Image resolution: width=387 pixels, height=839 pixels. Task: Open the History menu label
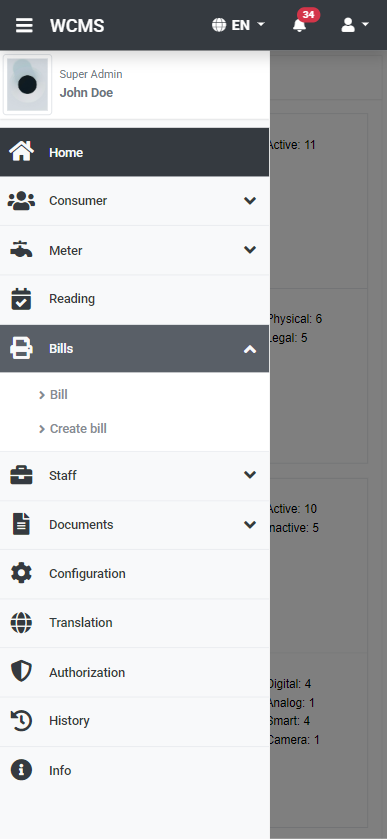[69, 721]
